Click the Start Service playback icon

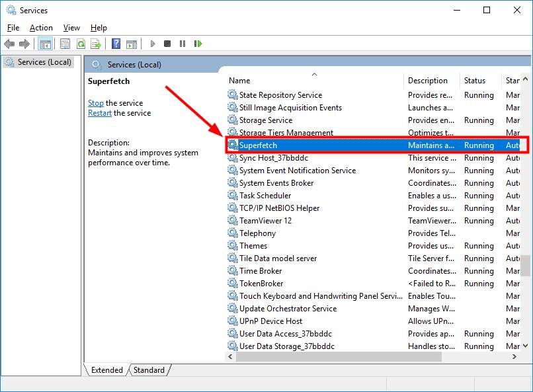pos(152,44)
